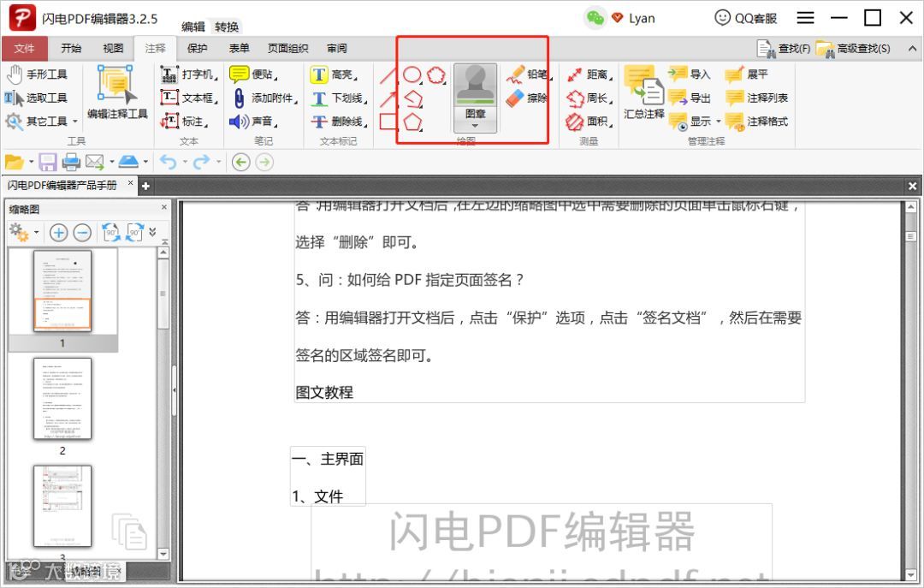
Task: Choose the 距离 distance measuring tool
Action: click(589, 74)
